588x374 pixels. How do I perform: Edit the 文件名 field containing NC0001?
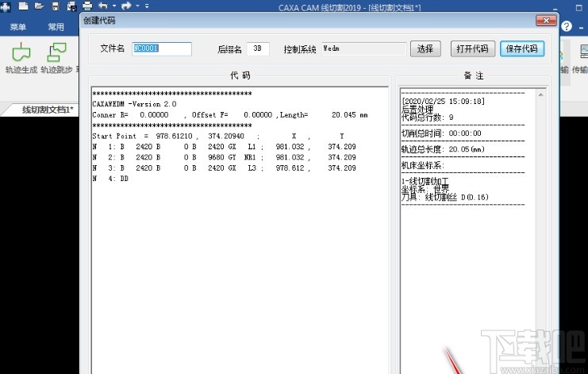point(162,48)
